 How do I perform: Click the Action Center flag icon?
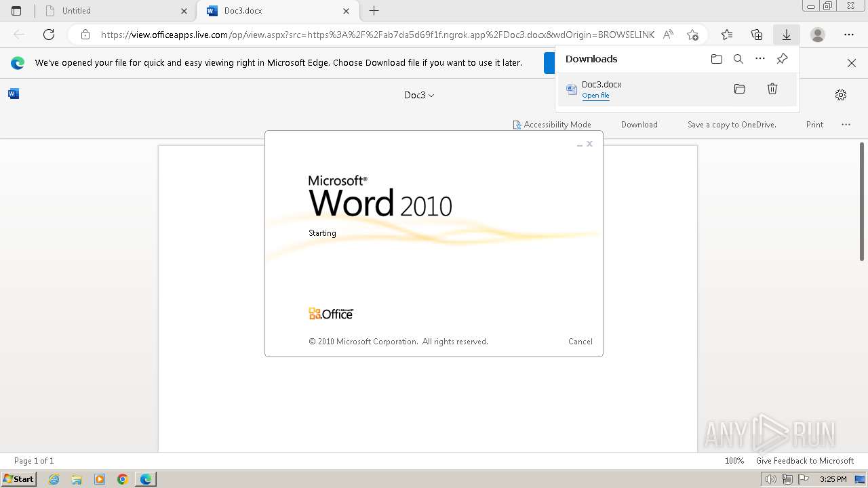pyautogui.click(x=804, y=479)
